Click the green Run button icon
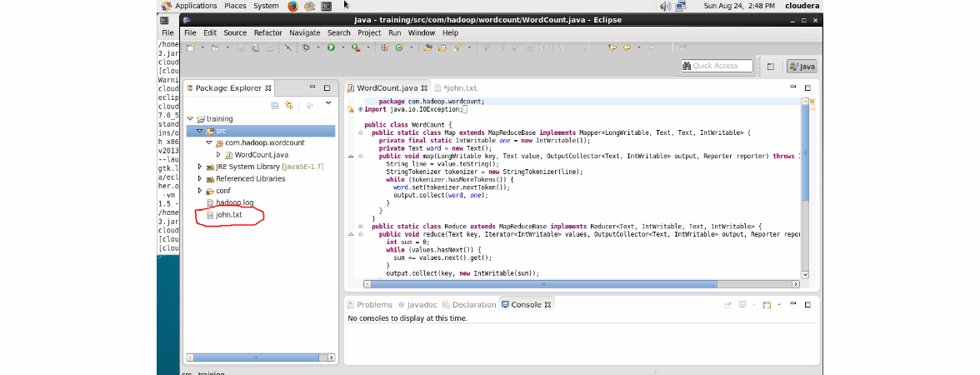 (332, 47)
